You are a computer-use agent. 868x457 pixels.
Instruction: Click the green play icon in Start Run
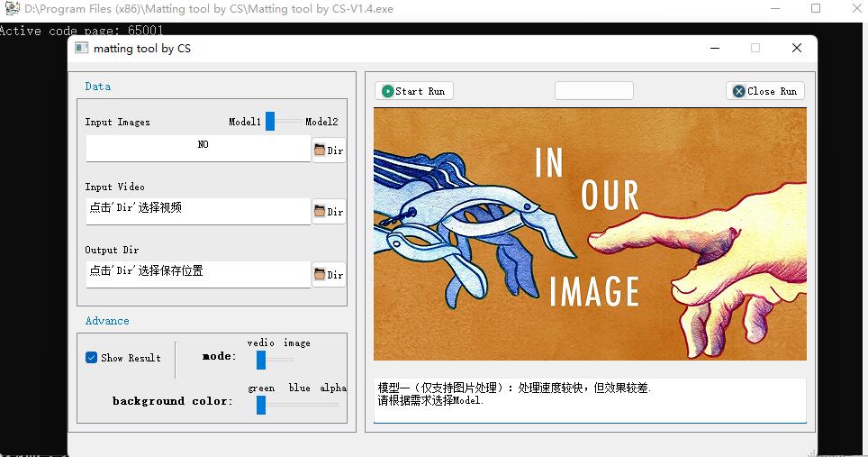tap(387, 91)
